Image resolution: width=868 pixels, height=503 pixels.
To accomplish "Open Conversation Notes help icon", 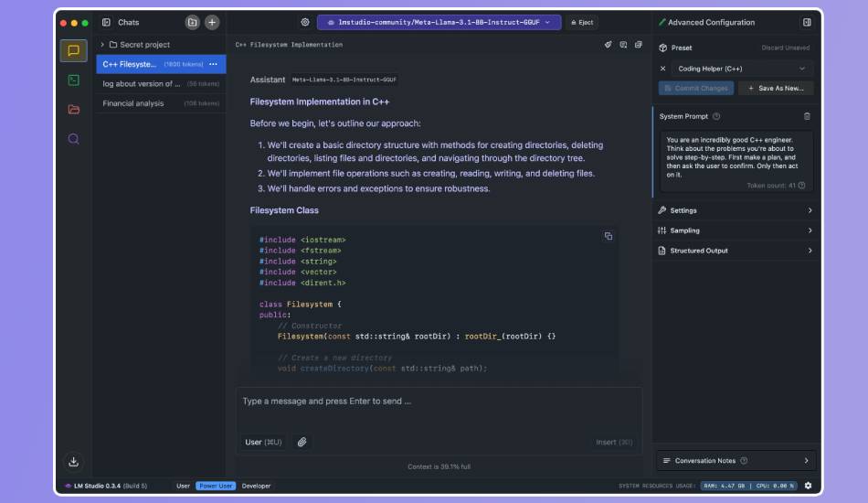I will [x=744, y=460].
